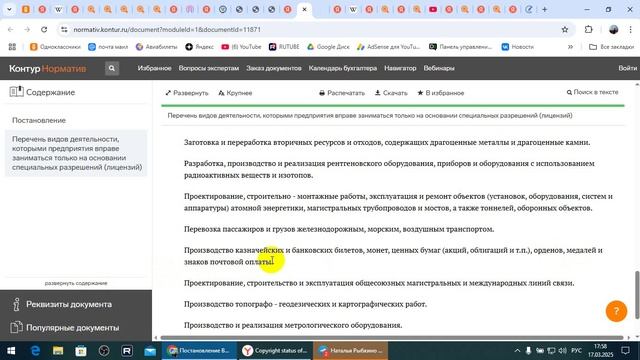
Task: Click the horizontal scrollbar under the document
Action: [392, 338]
